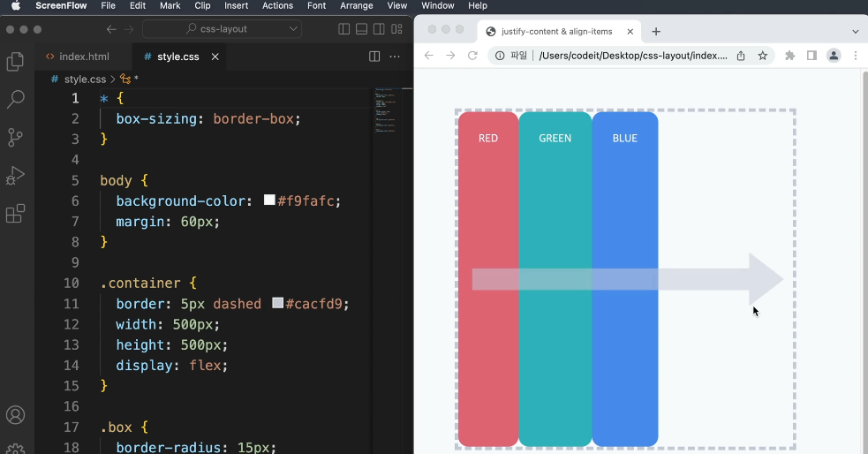868x454 pixels.
Task: Open the Edit menu
Action: [x=137, y=5]
